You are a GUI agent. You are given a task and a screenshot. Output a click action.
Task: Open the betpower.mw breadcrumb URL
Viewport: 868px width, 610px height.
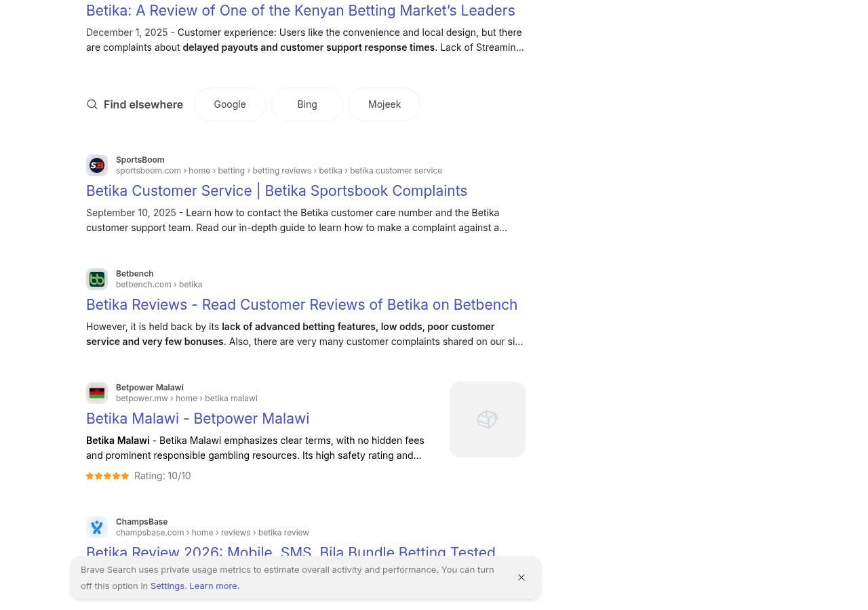(x=186, y=399)
